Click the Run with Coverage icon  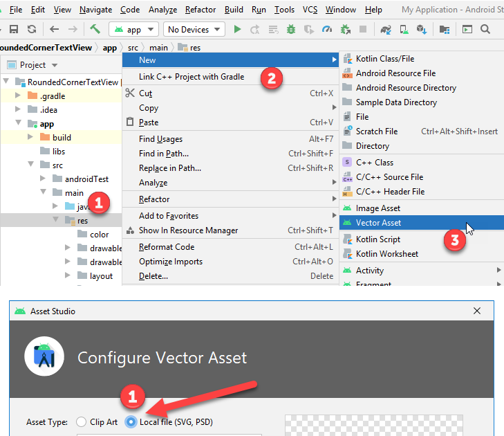click(309, 30)
